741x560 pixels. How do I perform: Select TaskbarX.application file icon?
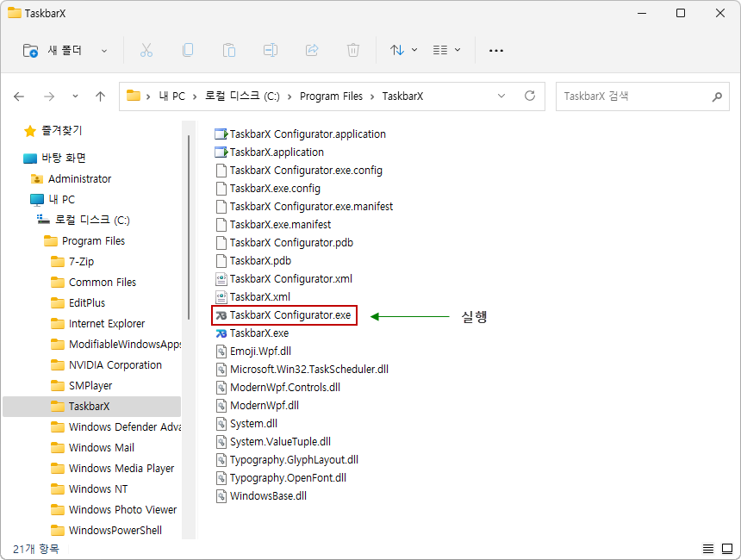(221, 152)
